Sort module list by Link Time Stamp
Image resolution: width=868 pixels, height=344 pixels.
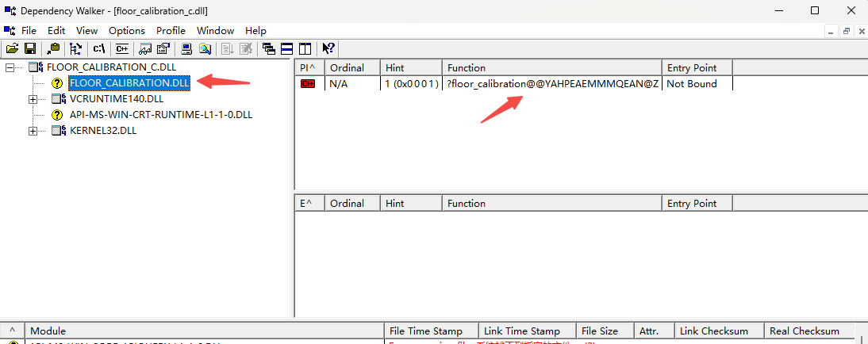tap(527, 331)
